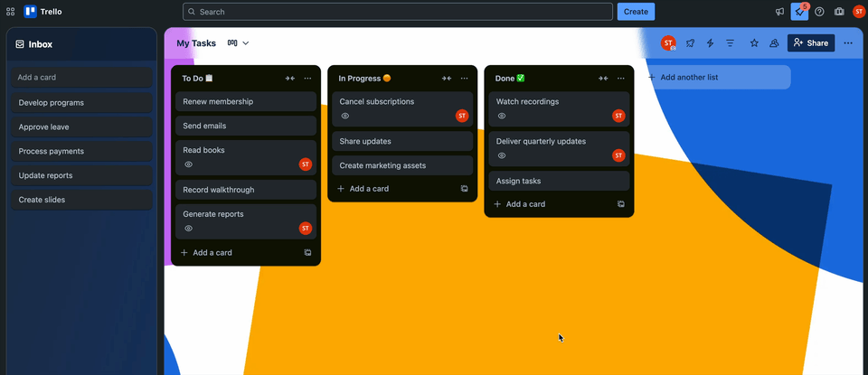Focus the Search field
Image resolution: width=868 pixels, height=375 pixels.
click(398, 12)
